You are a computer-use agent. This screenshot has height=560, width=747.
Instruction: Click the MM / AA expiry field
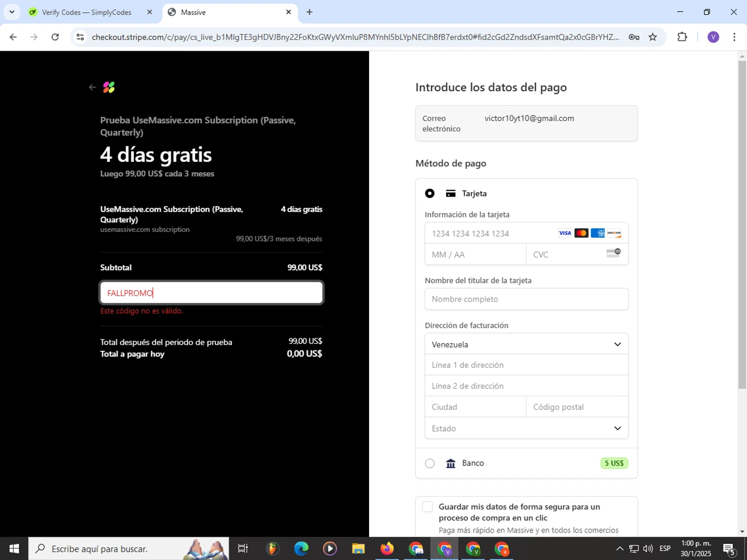(x=476, y=254)
